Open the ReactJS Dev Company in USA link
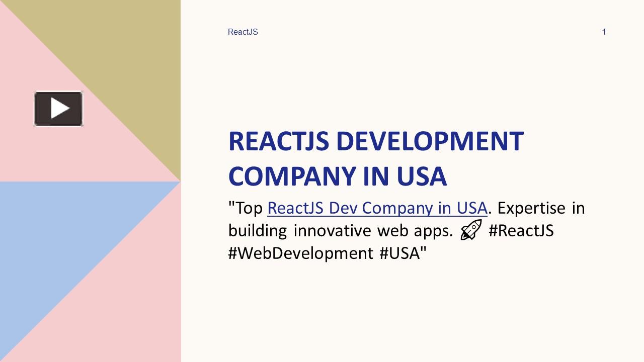Image resolution: width=644 pixels, height=362 pixels. tap(377, 208)
